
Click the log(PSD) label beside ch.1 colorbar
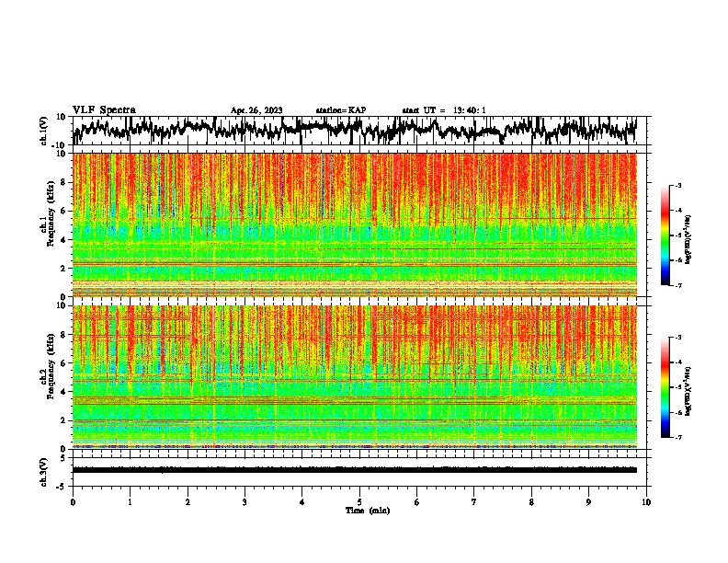pyautogui.click(x=688, y=239)
